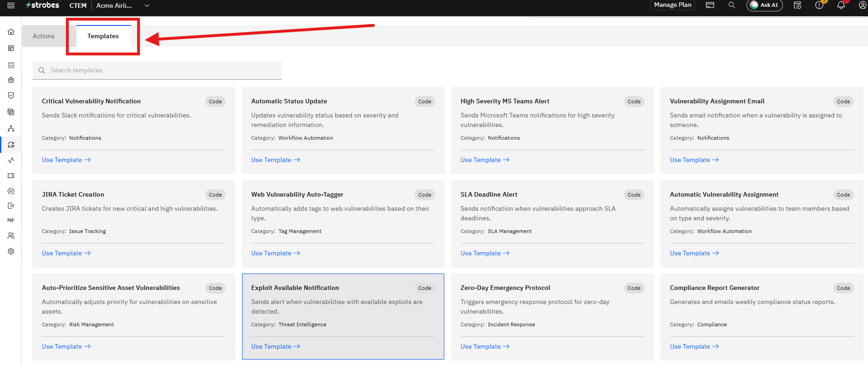Use the JIRA Ticket Creation template
Screen dimensions: 868x365
[66, 253]
